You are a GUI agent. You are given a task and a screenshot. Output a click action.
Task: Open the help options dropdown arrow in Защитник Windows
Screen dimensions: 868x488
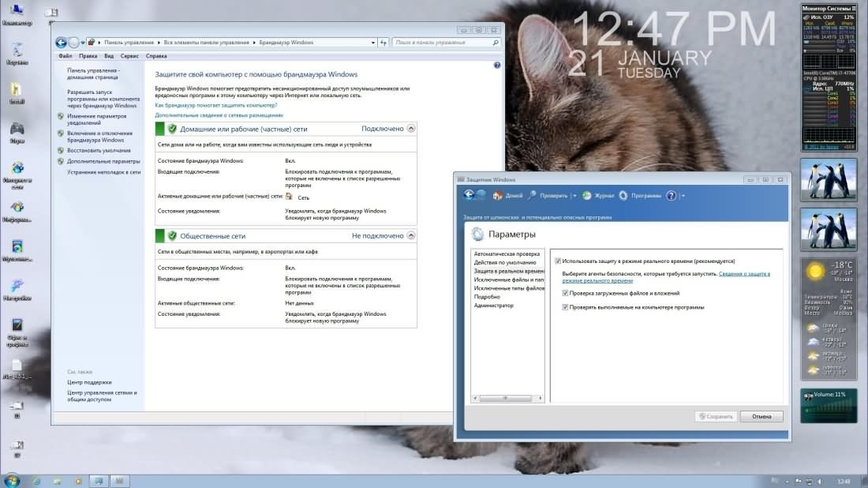[x=683, y=196]
